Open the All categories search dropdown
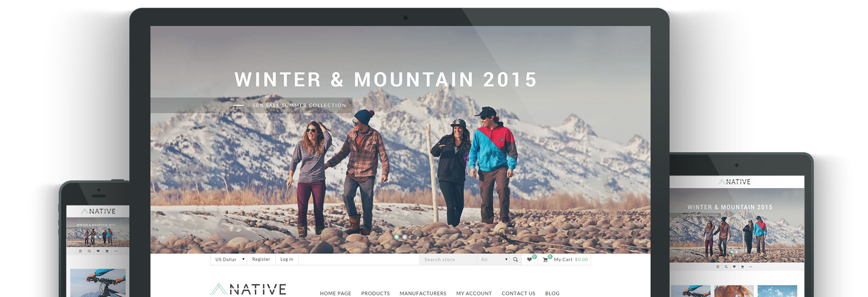This screenshot has height=297, width=868. pyautogui.click(x=494, y=260)
